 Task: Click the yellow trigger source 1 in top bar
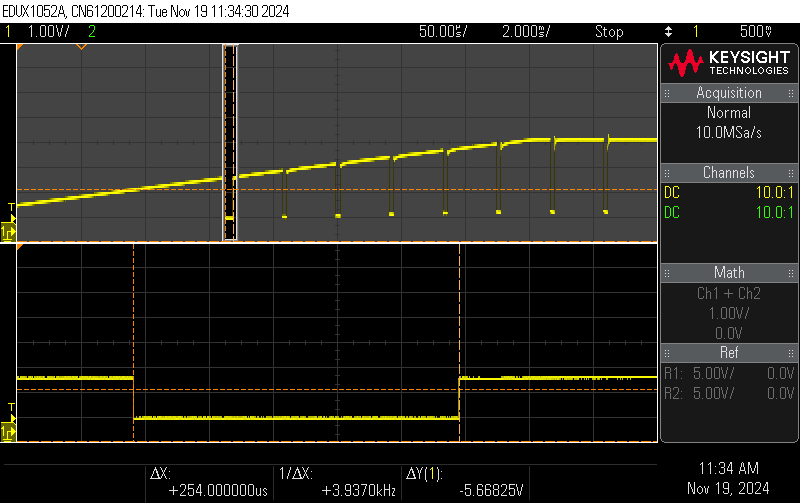pyautogui.click(x=696, y=32)
